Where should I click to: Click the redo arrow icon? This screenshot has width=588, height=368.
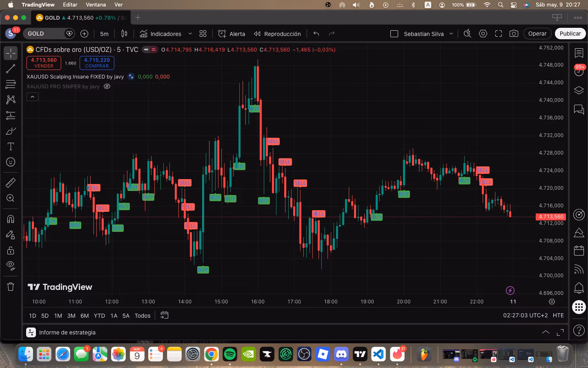[x=332, y=34]
